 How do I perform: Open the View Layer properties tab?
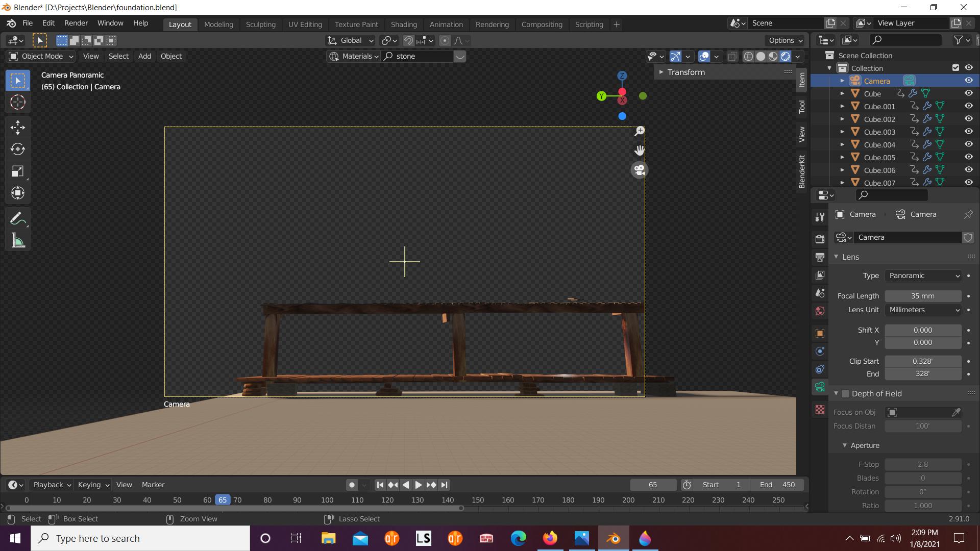click(x=820, y=275)
